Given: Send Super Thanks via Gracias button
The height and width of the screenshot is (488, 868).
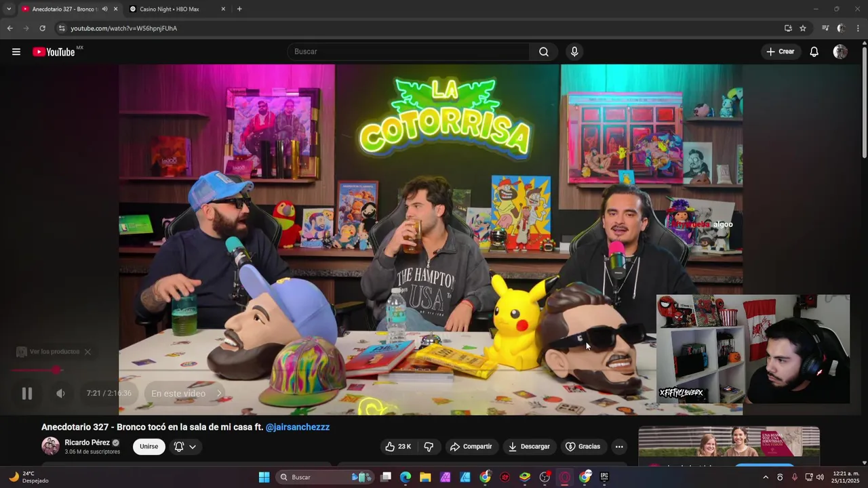Looking at the screenshot, I should [583, 447].
